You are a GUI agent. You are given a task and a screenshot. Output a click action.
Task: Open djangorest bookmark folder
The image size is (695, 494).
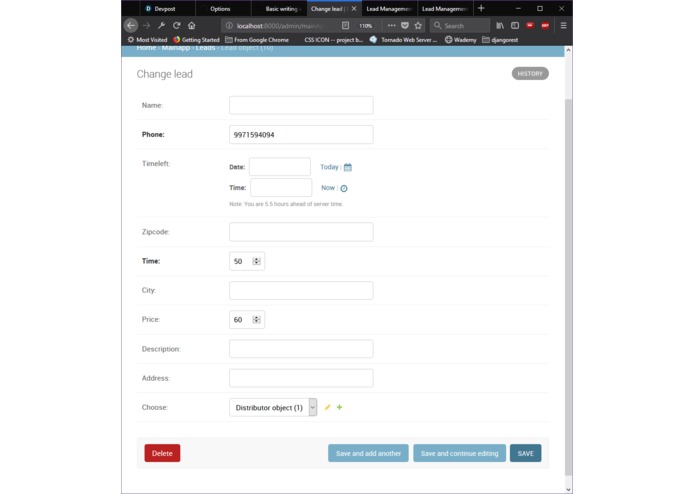pyautogui.click(x=500, y=40)
